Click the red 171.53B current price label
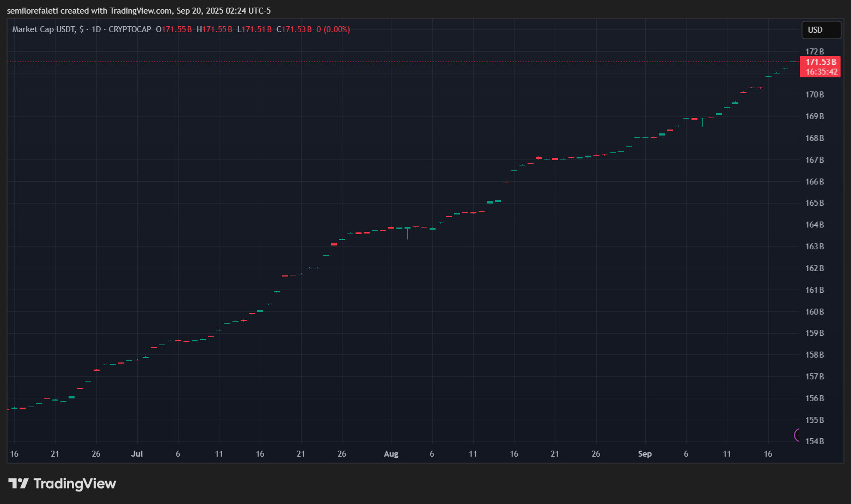Image resolution: width=851 pixels, height=504 pixels. pos(821,62)
